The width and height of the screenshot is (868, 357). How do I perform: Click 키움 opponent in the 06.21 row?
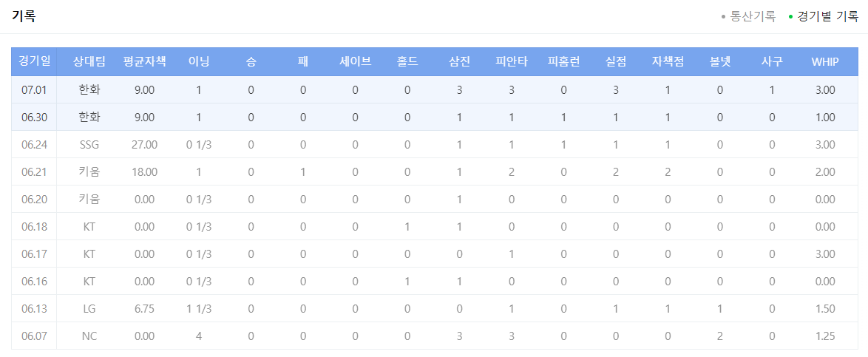pyautogui.click(x=89, y=171)
